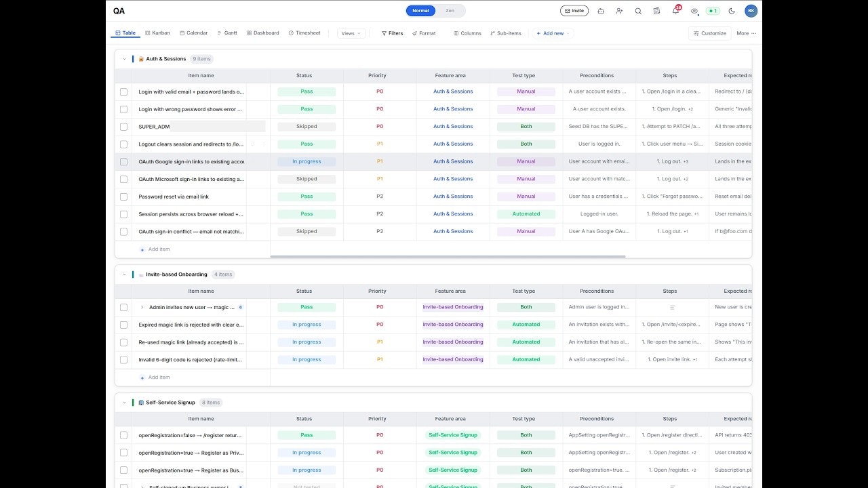The image size is (868, 488).
Task: Open the Calendar view tab
Action: coord(193,33)
